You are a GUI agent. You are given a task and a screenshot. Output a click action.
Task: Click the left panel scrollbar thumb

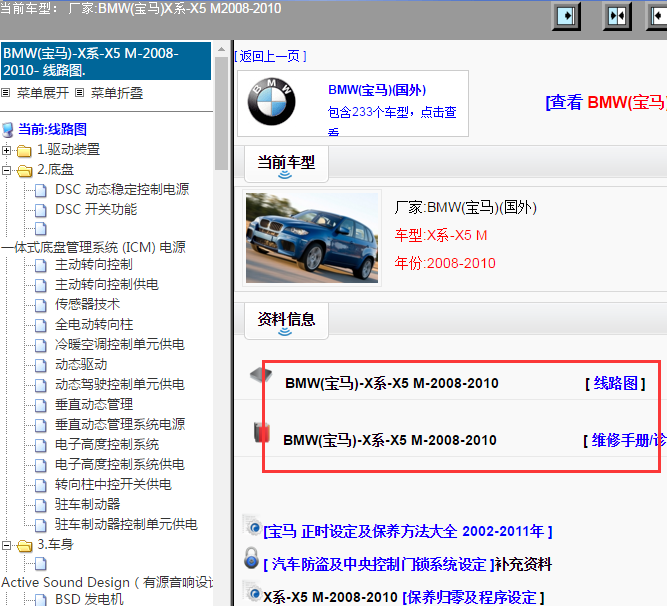[221, 113]
